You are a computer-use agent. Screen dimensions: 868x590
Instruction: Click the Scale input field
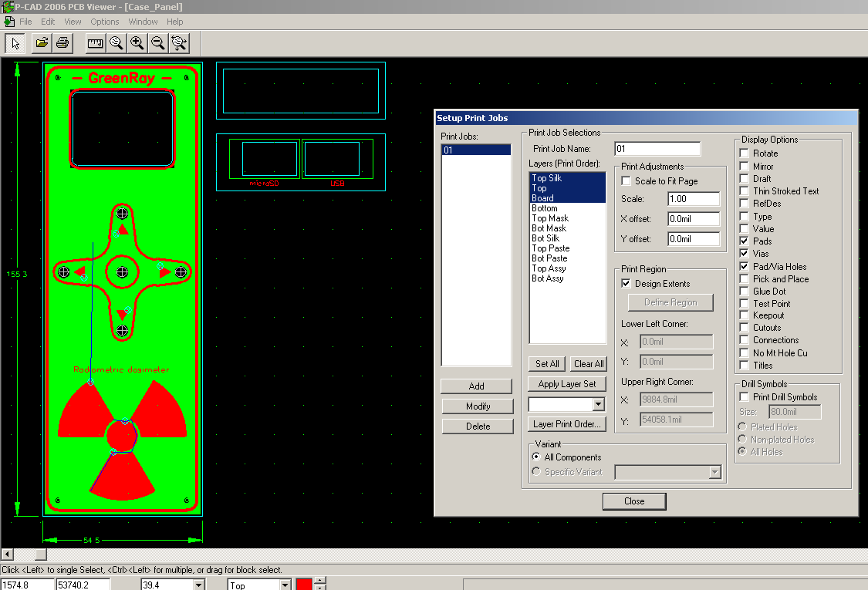pyautogui.click(x=694, y=199)
